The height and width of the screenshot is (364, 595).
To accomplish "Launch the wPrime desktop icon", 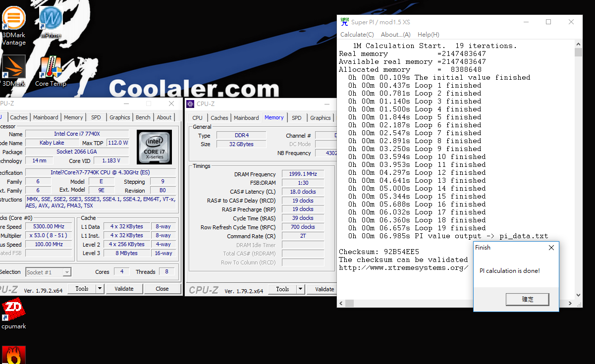I will [x=51, y=22].
